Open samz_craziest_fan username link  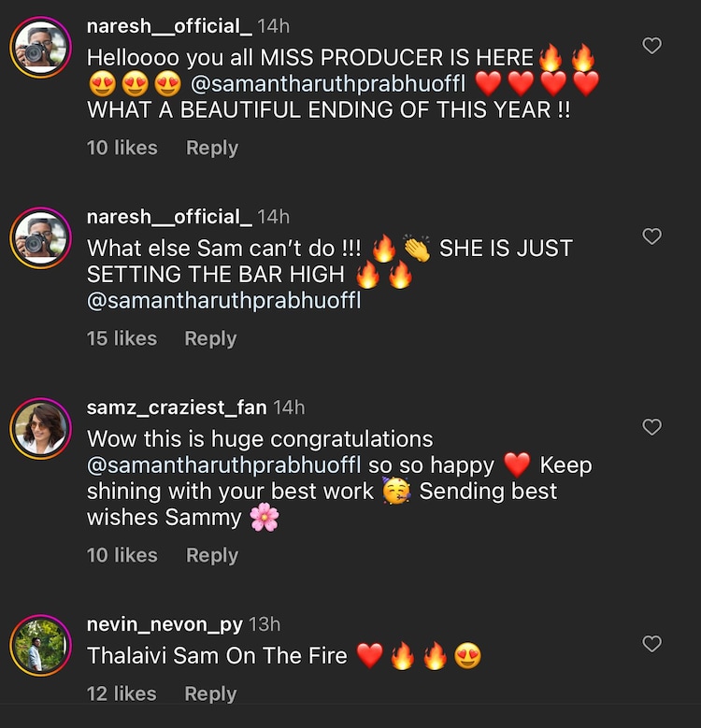(x=177, y=407)
